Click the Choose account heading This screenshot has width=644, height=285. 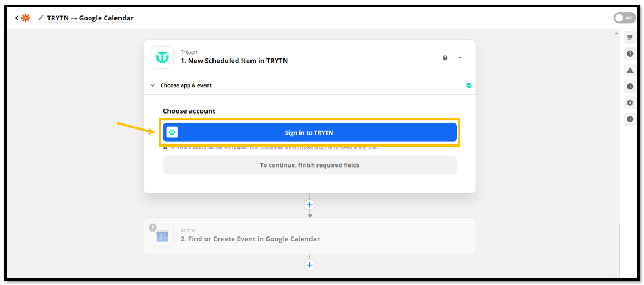click(189, 111)
